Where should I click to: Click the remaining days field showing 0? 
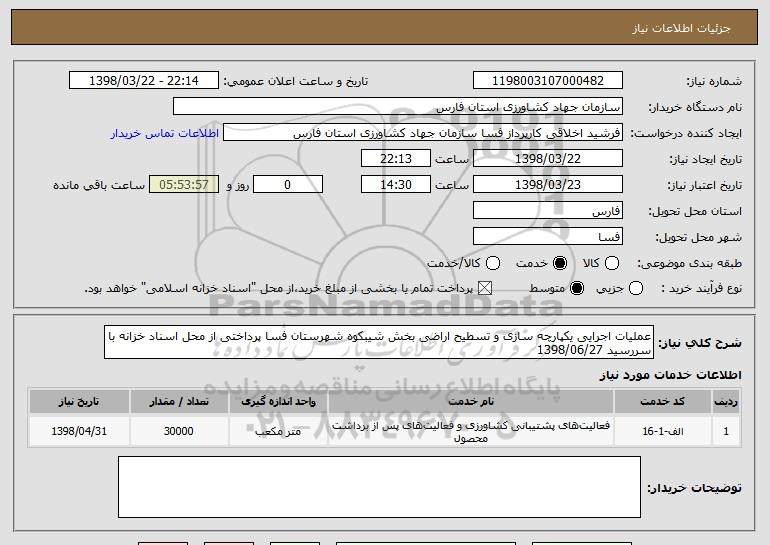pos(288,185)
